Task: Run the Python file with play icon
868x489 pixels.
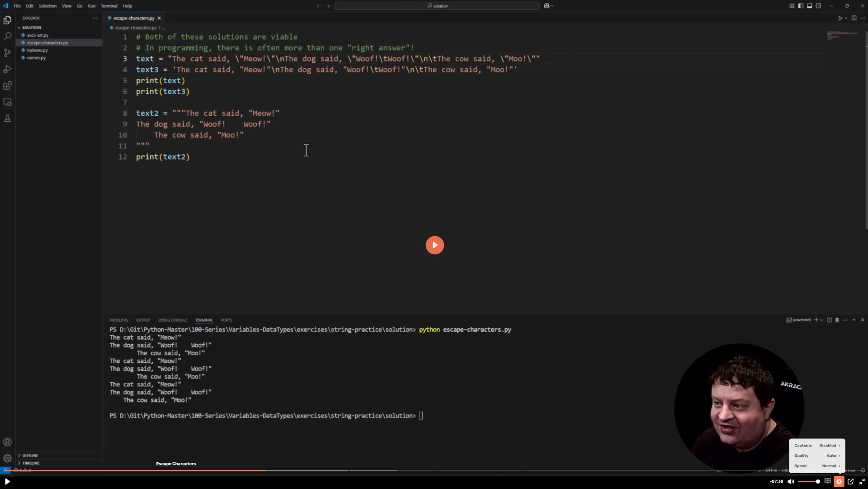Action: (840, 18)
